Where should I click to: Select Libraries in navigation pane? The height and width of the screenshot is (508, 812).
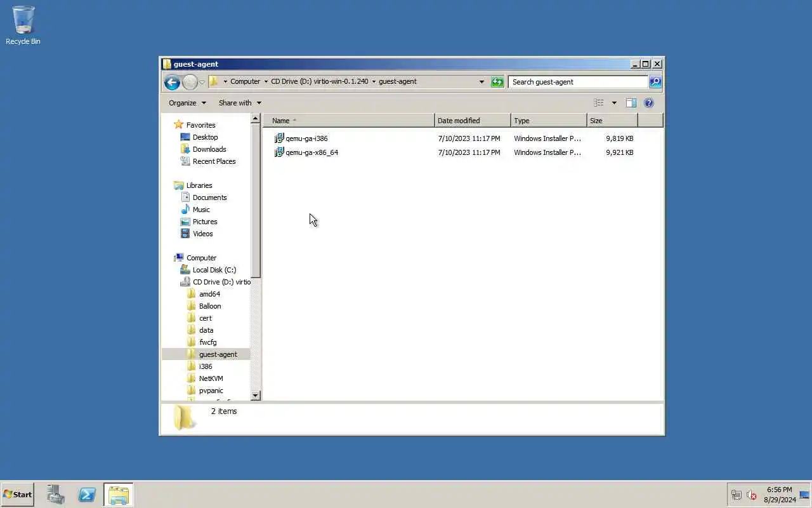(x=193, y=185)
